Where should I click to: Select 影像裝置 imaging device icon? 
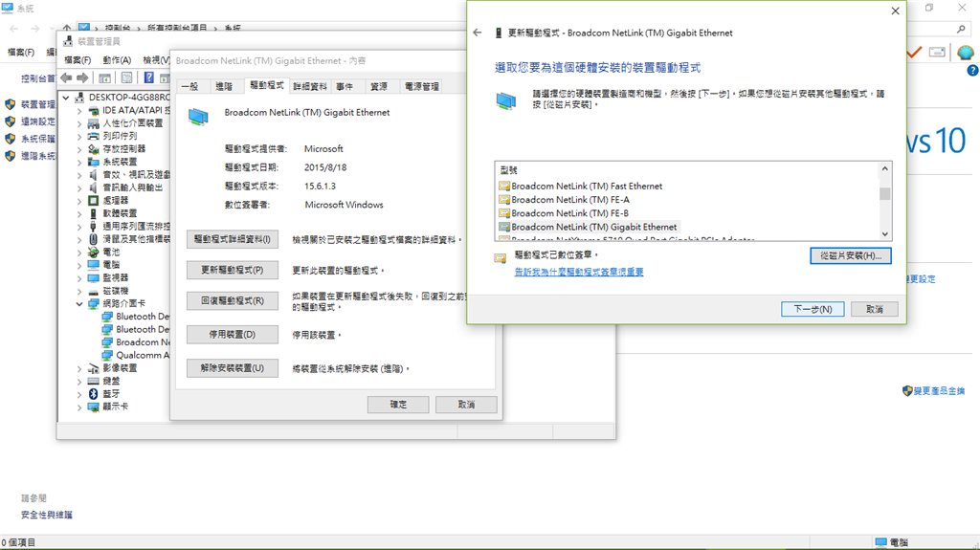point(93,368)
